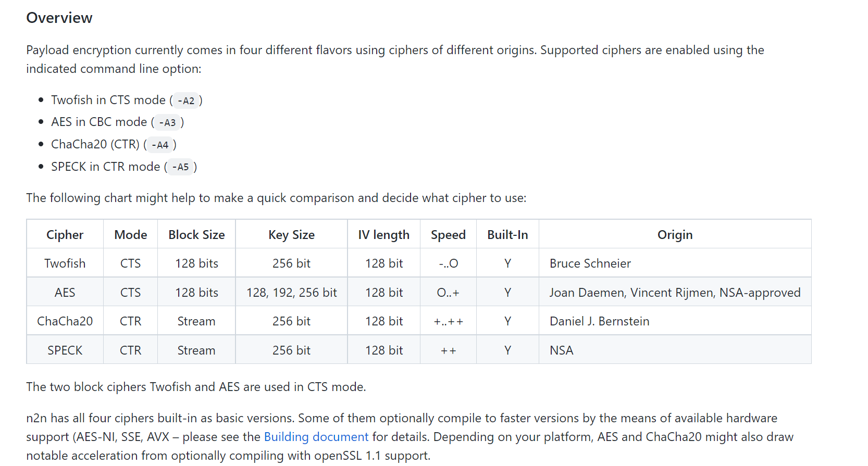Select the Block Size column header
Screen dimensions: 868x466
(196, 235)
